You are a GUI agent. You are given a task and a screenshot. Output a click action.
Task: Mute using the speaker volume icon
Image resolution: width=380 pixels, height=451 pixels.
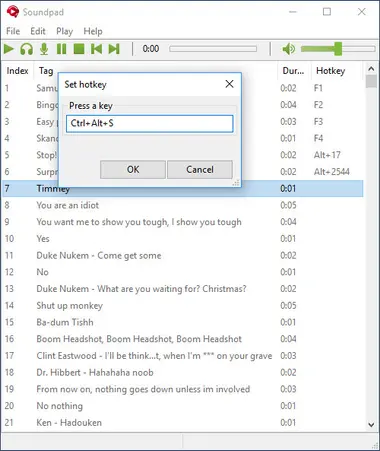[x=289, y=49]
